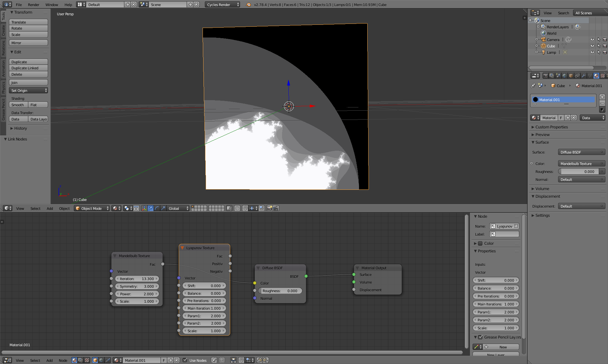Expand the Preview panel
Image resolution: width=608 pixels, height=364 pixels.
[542, 135]
